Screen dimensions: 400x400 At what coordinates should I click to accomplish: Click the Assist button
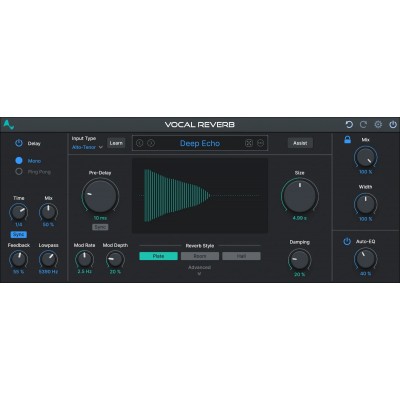300,143
